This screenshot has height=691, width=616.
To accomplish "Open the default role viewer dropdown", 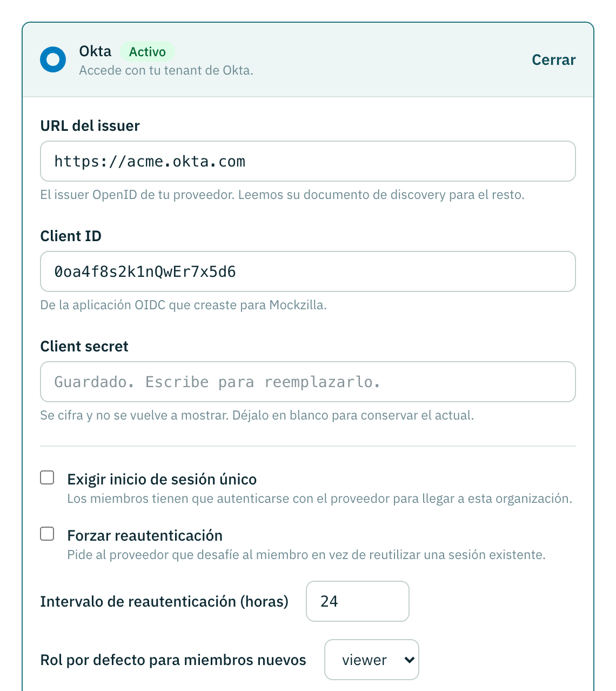I will pos(372,660).
